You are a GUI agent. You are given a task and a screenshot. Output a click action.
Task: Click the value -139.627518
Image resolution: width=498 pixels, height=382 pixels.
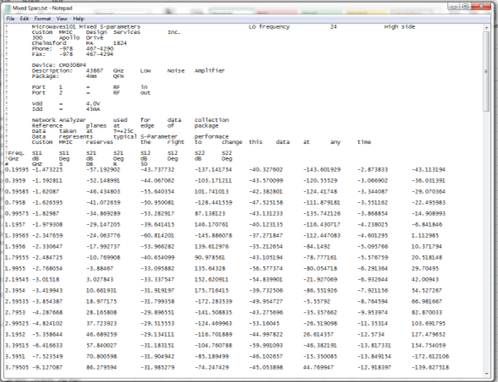tap(430, 368)
